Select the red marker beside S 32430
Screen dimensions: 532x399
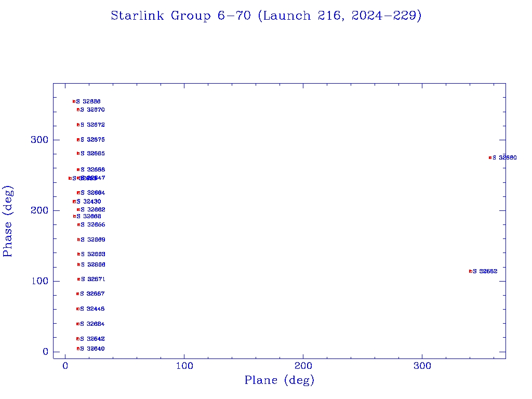(74, 202)
